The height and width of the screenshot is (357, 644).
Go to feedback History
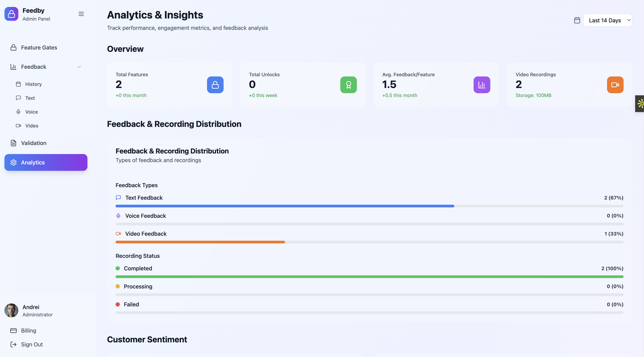click(x=33, y=84)
